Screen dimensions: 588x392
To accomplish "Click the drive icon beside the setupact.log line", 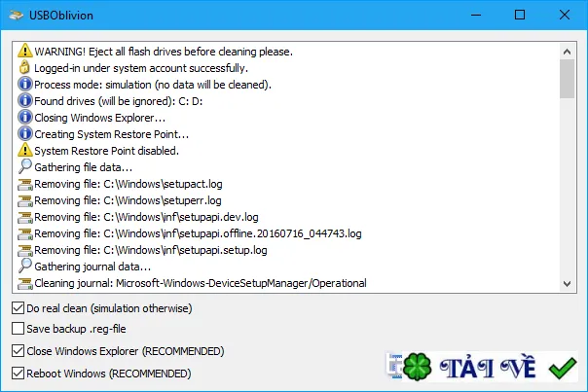I will pyautogui.click(x=25, y=184).
